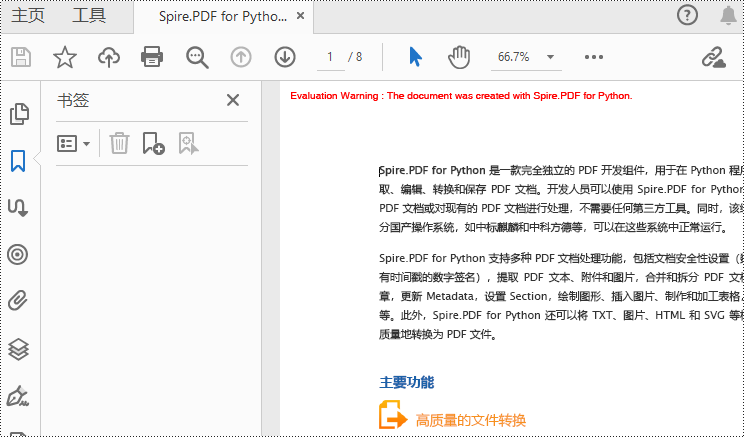Click the file conversion orange icon
This screenshot has height=437, width=744.
pos(393,415)
